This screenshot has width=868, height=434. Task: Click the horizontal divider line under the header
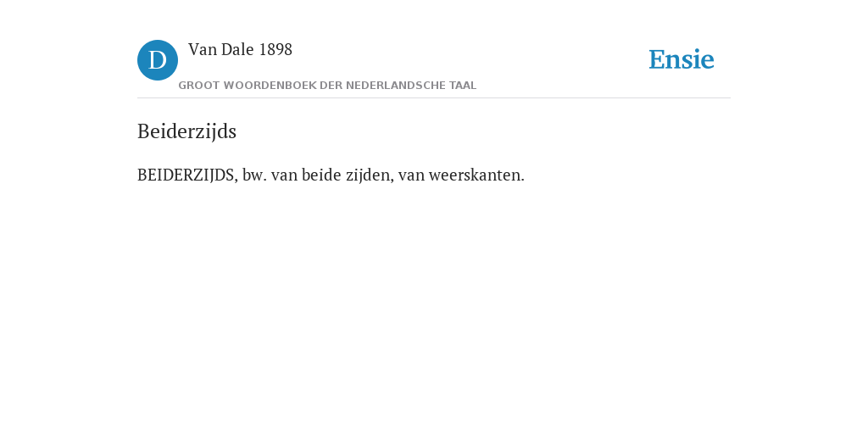[x=434, y=98]
